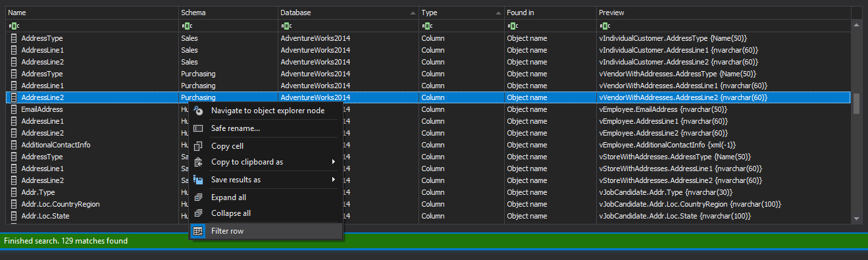Viewport: 868px width, 260px height.
Task: Click the column icon of vEmployee.AddressLine1 row
Action: click(x=13, y=121)
